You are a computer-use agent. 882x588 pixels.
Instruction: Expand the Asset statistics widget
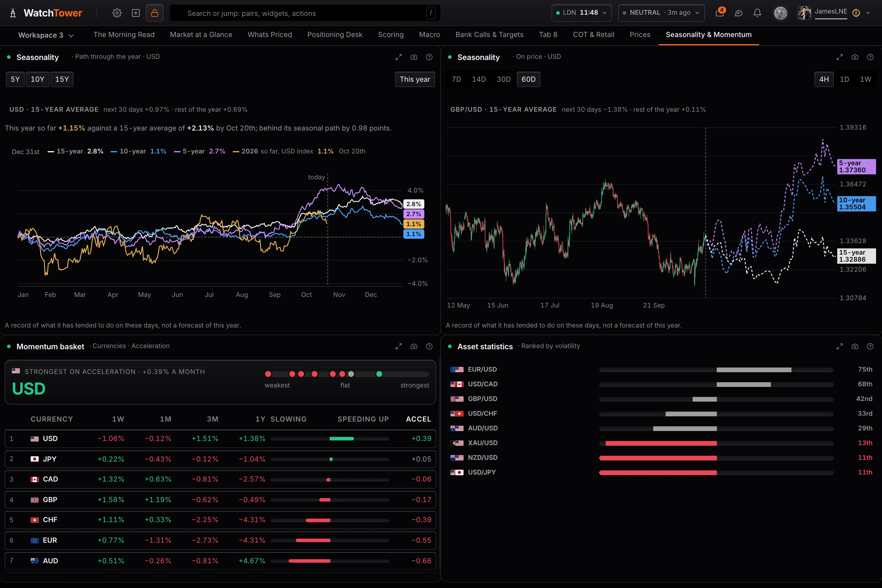(840, 347)
